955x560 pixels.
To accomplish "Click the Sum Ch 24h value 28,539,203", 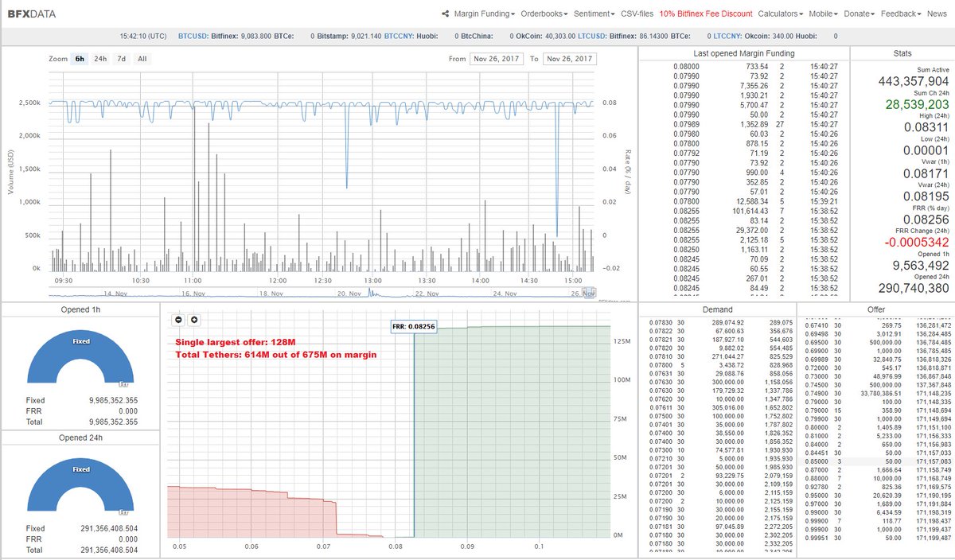I will 917,104.
